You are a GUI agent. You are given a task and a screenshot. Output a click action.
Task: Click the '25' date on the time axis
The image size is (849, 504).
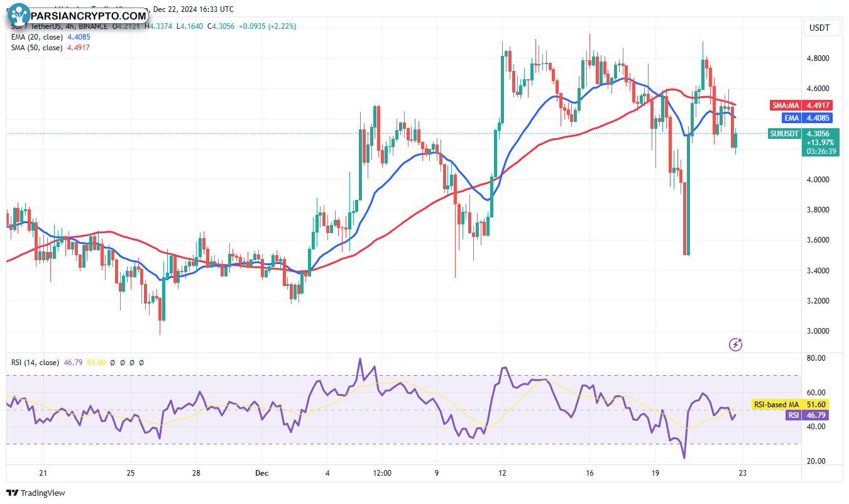pos(130,473)
